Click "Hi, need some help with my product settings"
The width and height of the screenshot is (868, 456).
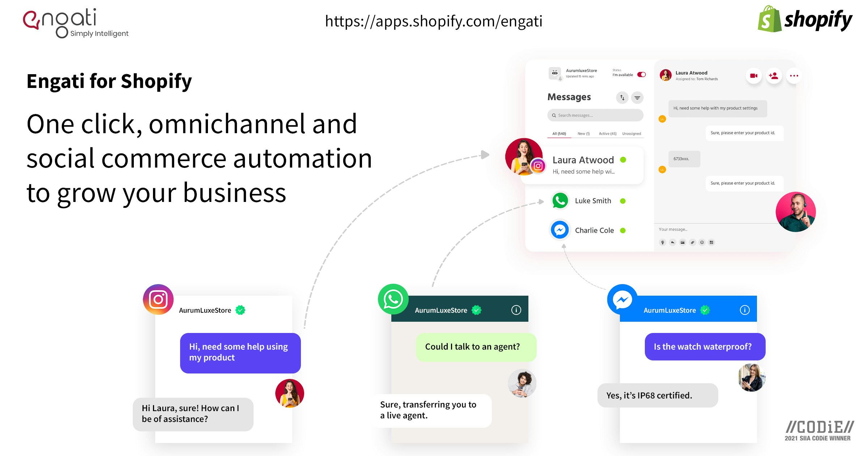pyautogui.click(x=718, y=108)
